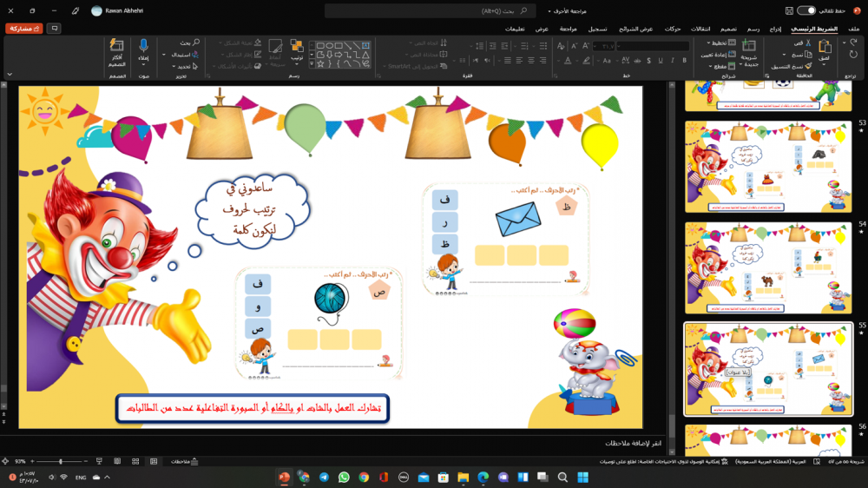Image resolution: width=868 pixels, height=488 pixels.
Task: Toggle text Shadow (S) formatting
Action: 648,61
